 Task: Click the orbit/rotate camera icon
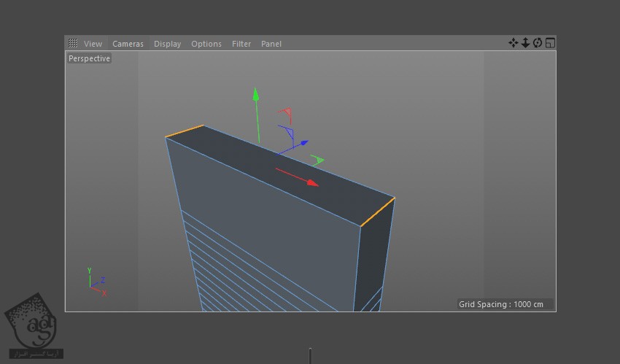[x=538, y=43]
